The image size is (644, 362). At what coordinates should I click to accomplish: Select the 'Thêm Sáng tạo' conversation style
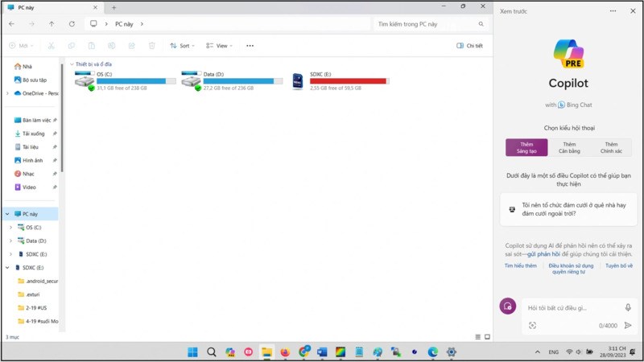[x=526, y=147]
